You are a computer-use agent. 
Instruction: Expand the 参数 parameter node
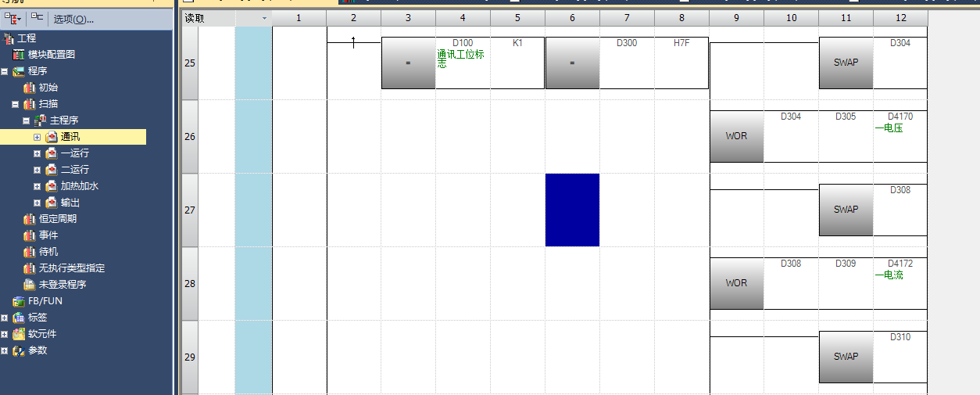click(5, 350)
